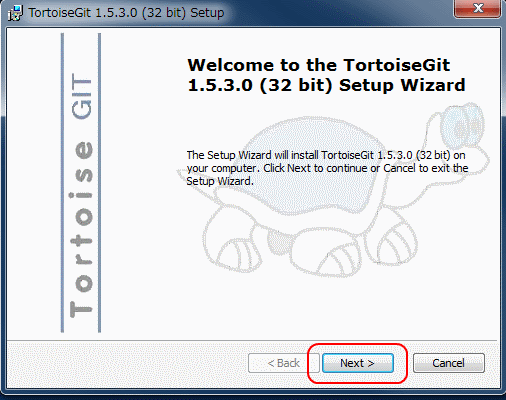
Task: Click the left vertical line of the banner
Action: 62,182
